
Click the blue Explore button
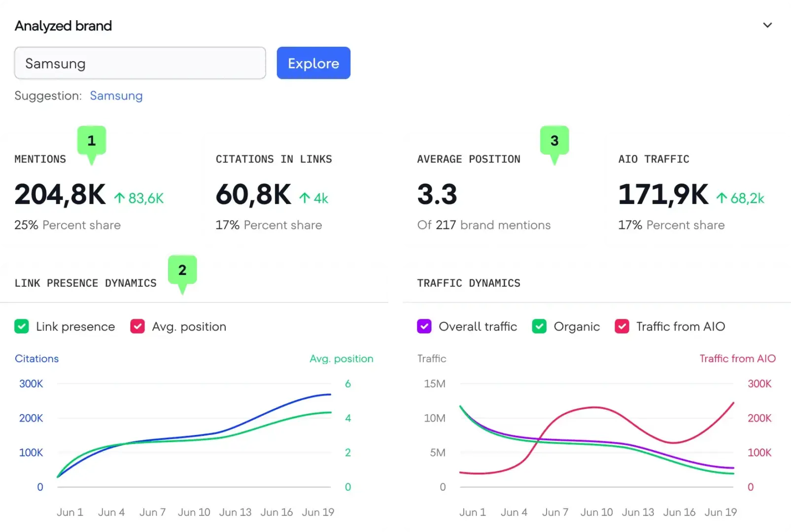click(x=313, y=63)
